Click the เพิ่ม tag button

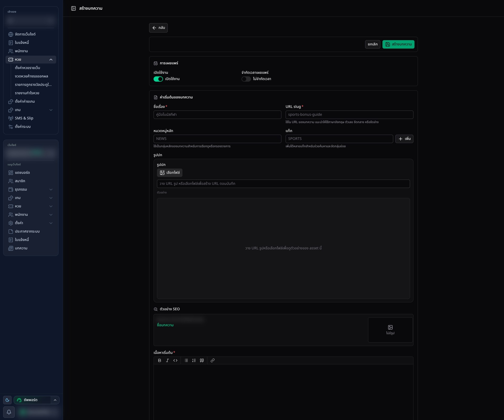tap(404, 139)
